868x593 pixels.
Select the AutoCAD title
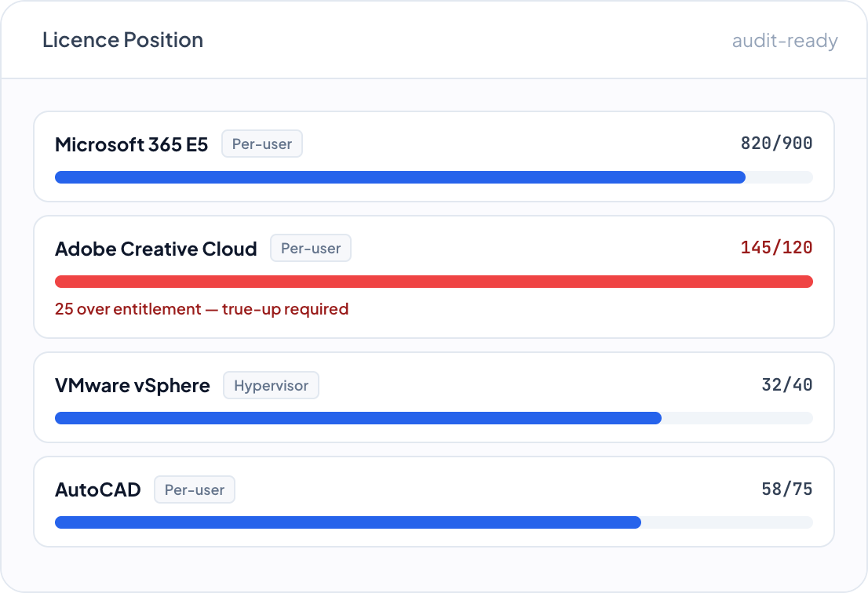(98, 489)
